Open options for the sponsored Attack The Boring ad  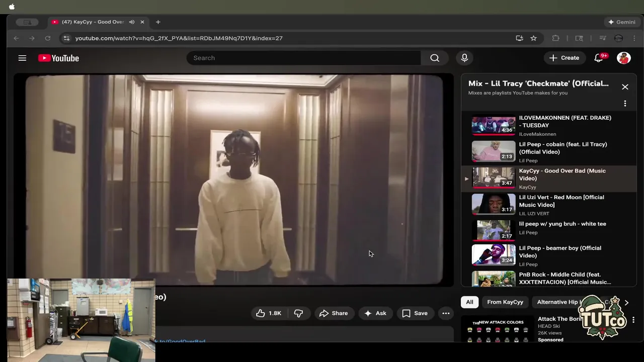pos(633,320)
